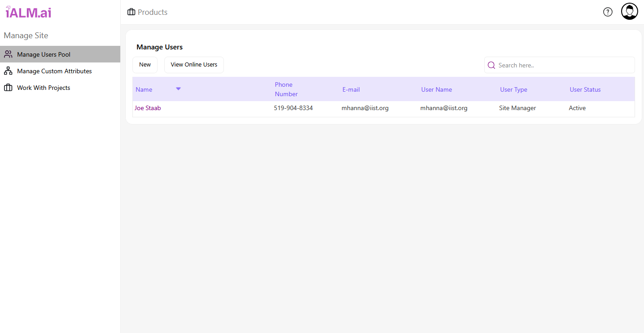Open the help question mark icon
The height and width of the screenshot is (333, 644).
click(608, 12)
